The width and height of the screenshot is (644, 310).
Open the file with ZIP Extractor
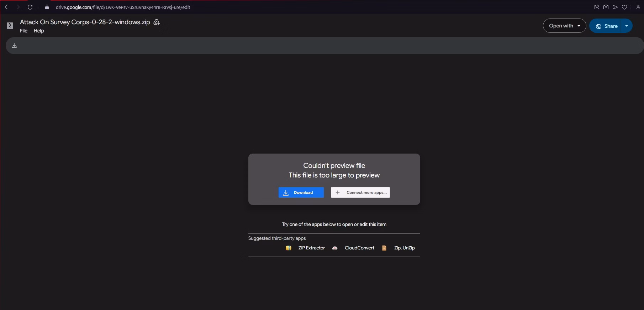coord(312,248)
